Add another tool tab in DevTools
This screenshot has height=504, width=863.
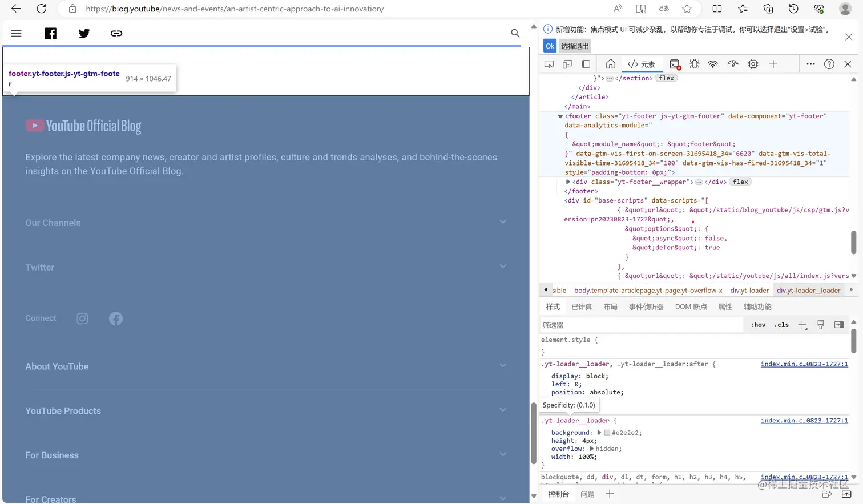[773, 64]
